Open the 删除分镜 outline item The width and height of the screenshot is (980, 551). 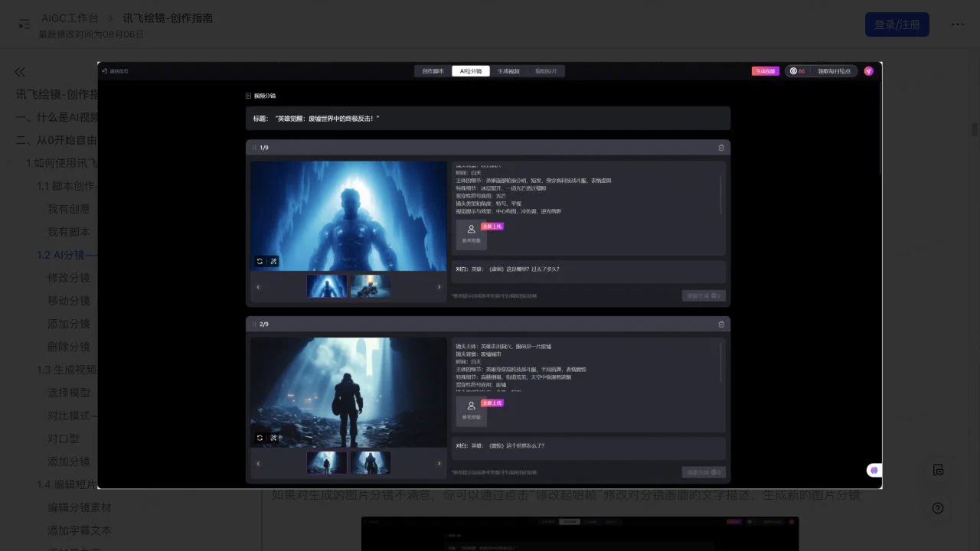pos(69,347)
